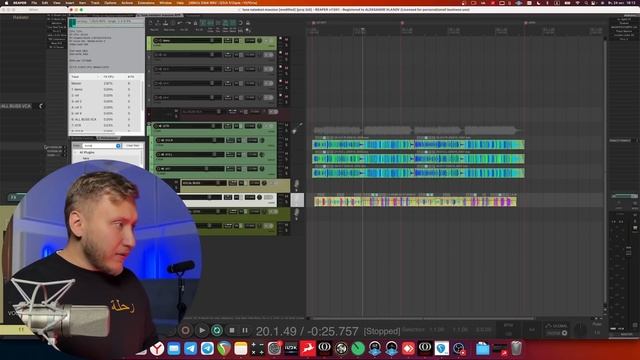640x360 pixels.
Task: Click the Track column header in performance meter
Action: coord(75,76)
